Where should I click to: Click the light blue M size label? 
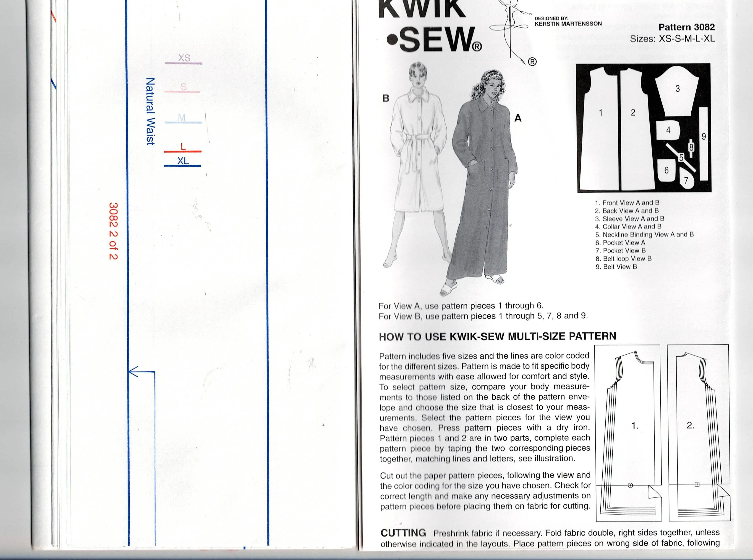tap(182, 118)
